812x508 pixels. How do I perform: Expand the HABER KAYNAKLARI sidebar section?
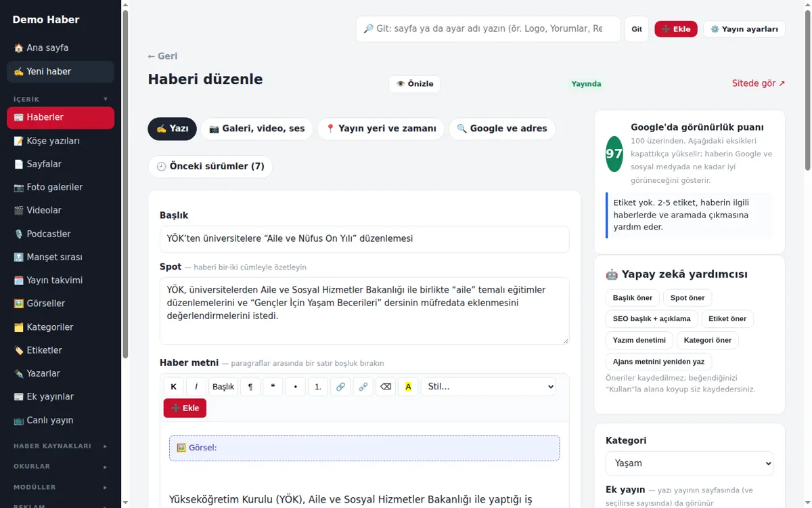coord(61,446)
